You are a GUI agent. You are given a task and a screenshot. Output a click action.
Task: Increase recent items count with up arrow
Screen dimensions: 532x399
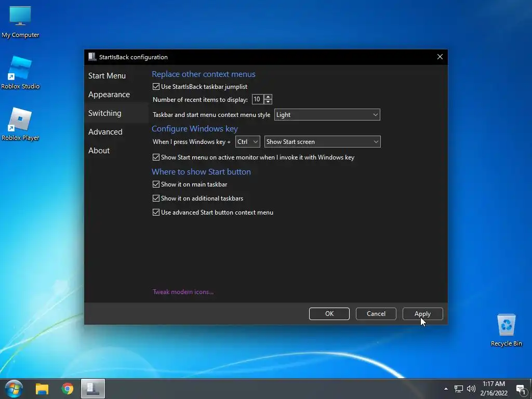(268, 97)
